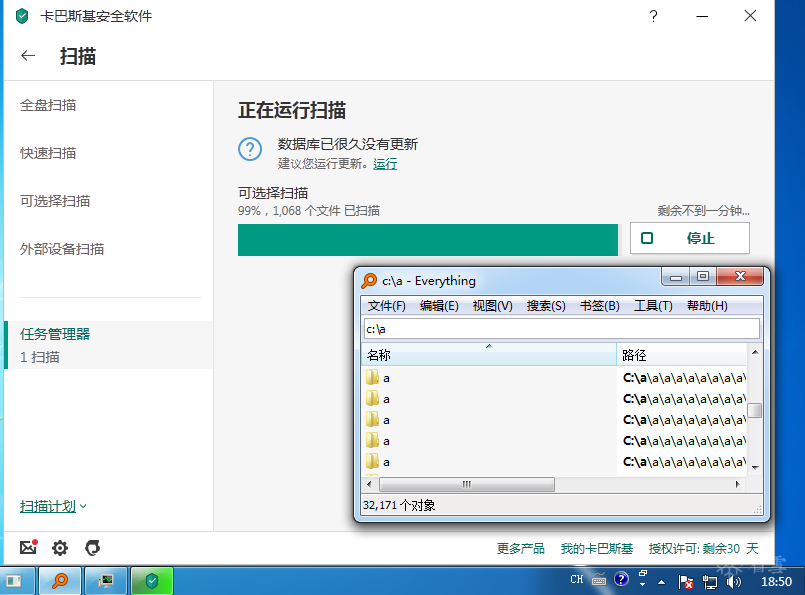Select the first folder icon named a
Image resolution: width=805 pixels, height=595 pixels.
[x=372, y=378]
